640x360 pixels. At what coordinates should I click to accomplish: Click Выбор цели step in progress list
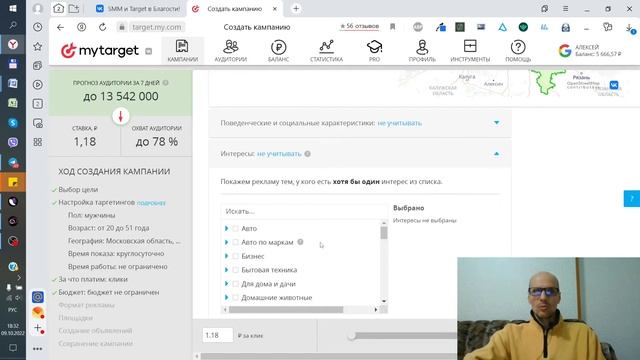point(78,190)
